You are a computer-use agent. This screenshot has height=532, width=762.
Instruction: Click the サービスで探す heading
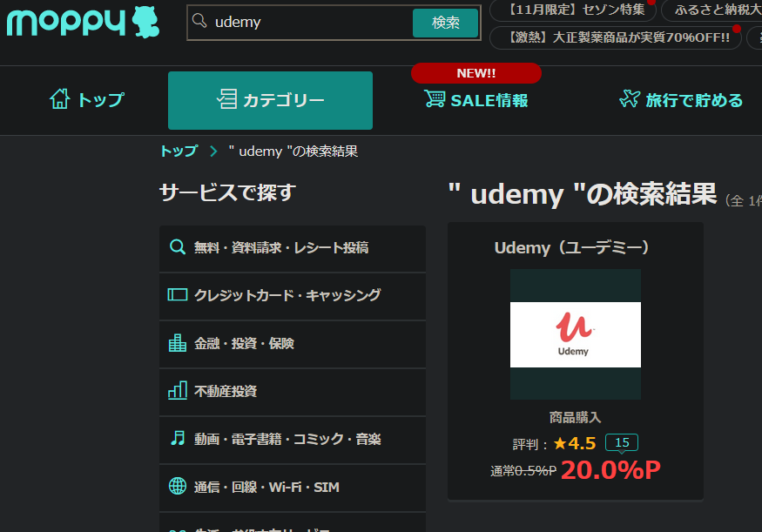pyautogui.click(x=228, y=192)
